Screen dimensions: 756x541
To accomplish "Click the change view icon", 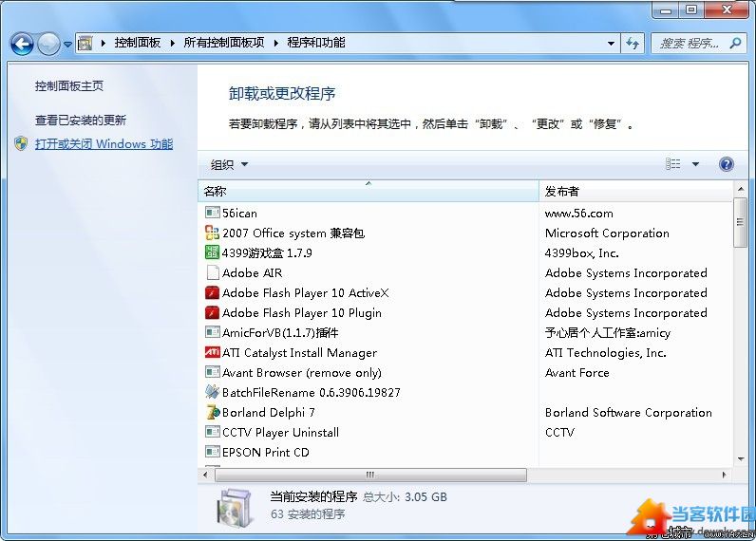I will (673, 164).
